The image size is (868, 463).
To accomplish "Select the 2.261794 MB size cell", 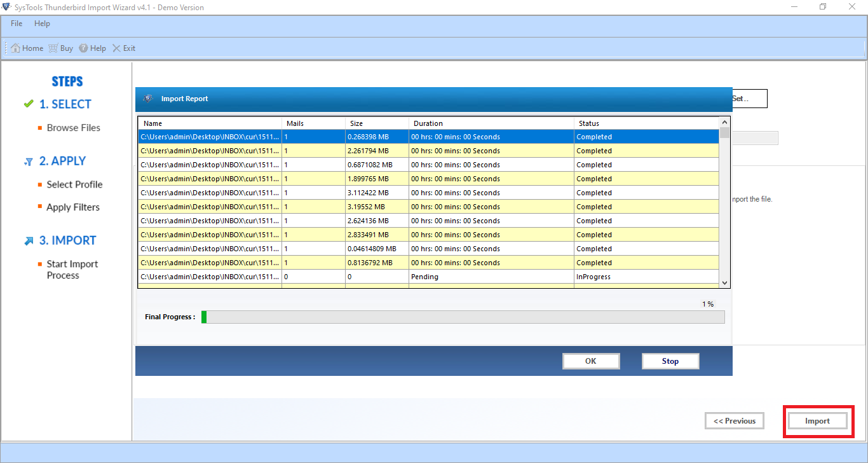I will point(377,151).
